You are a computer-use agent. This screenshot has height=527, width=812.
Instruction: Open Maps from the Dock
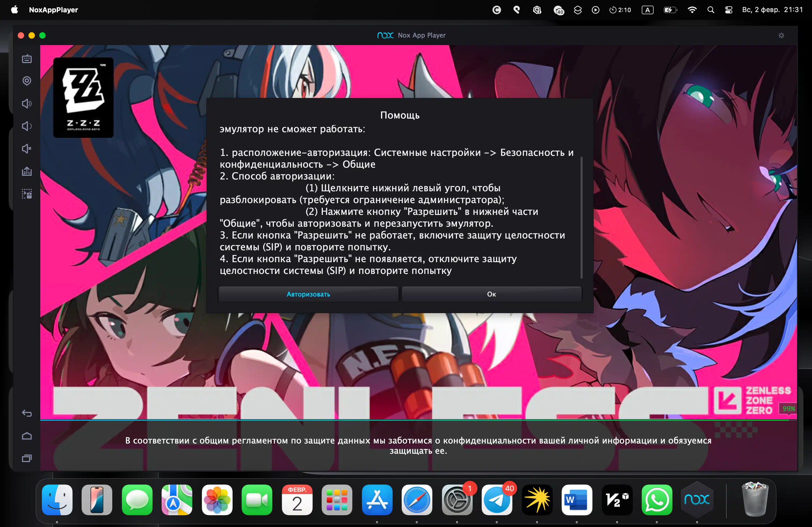(177, 499)
